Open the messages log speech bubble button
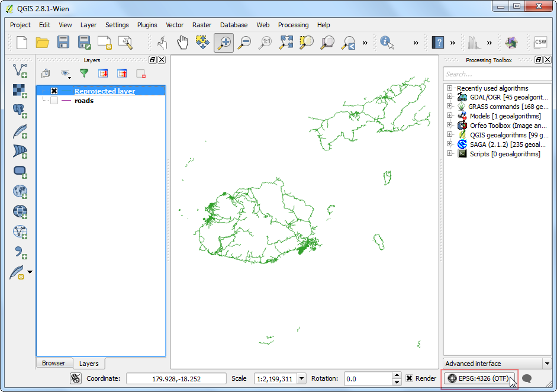 tap(527, 378)
